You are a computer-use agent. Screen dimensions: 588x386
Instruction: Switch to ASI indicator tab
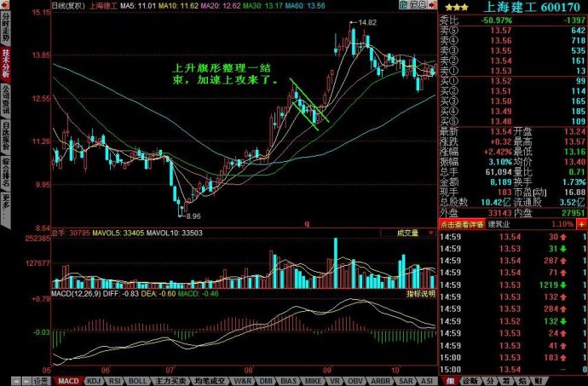tap(427, 382)
